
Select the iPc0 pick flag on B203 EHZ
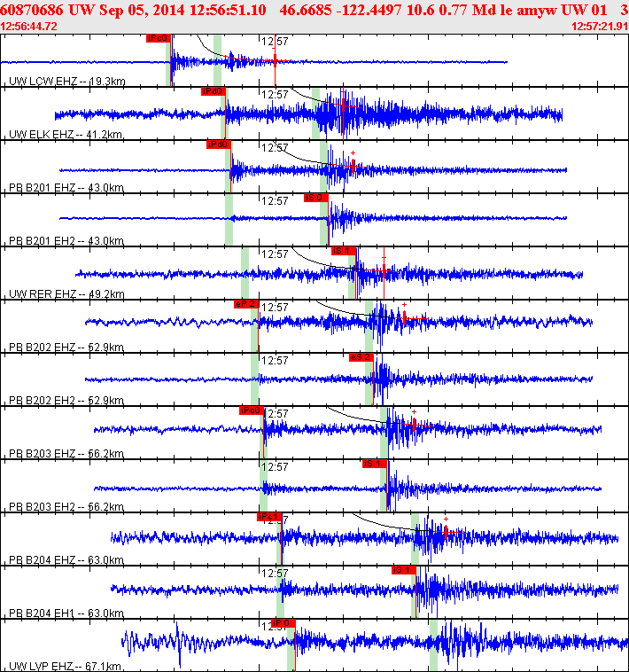(x=252, y=410)
